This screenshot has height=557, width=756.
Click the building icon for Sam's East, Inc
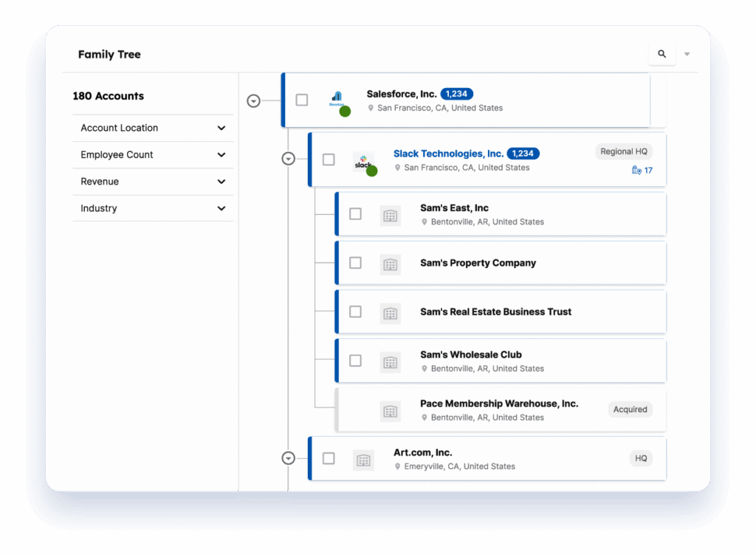pos(390,215)
